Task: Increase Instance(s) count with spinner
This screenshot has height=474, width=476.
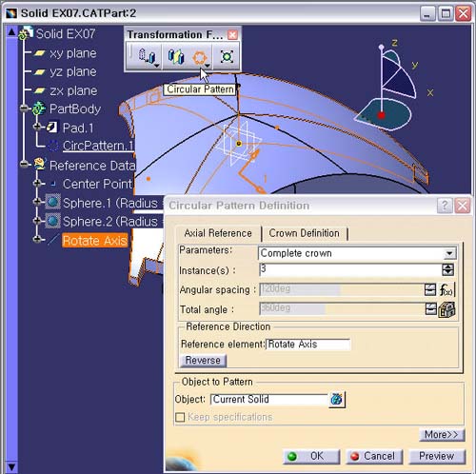Action: (x=447, y=267)
